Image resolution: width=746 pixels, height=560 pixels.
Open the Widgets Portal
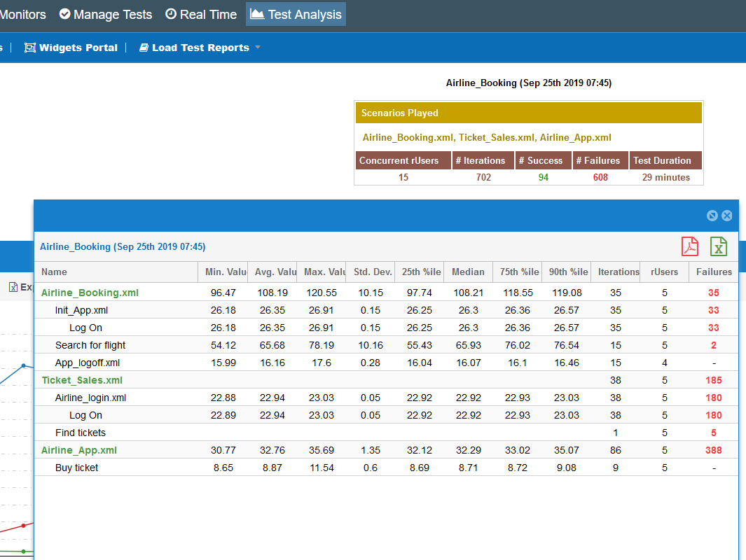coord(71,48)
